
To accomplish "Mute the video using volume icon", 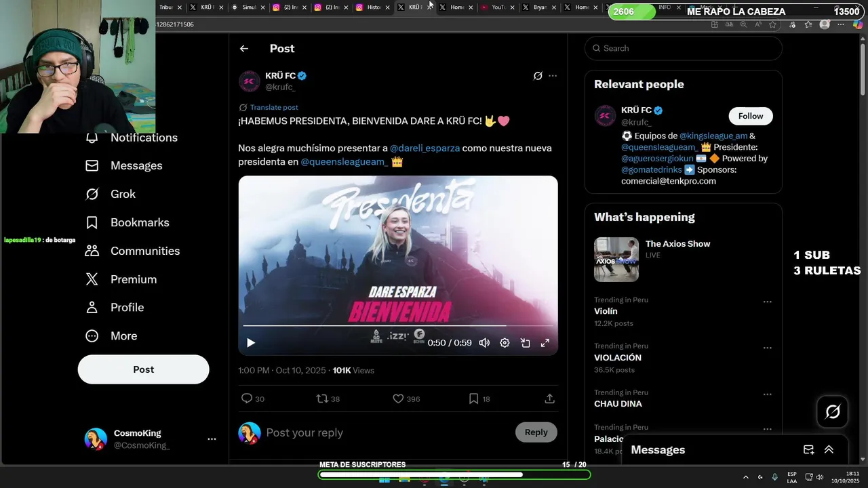I will pyautogui.click(x=484, y=343).
